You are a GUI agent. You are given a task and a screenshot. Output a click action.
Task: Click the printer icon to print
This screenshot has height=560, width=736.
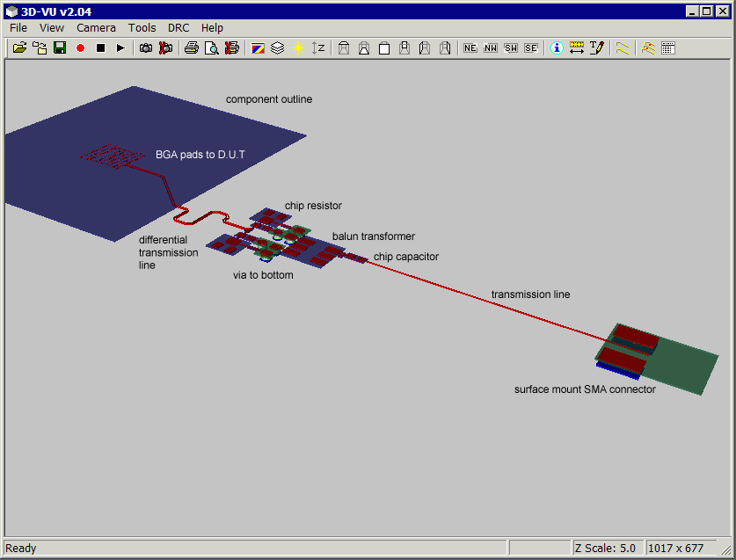coord(191,47)
